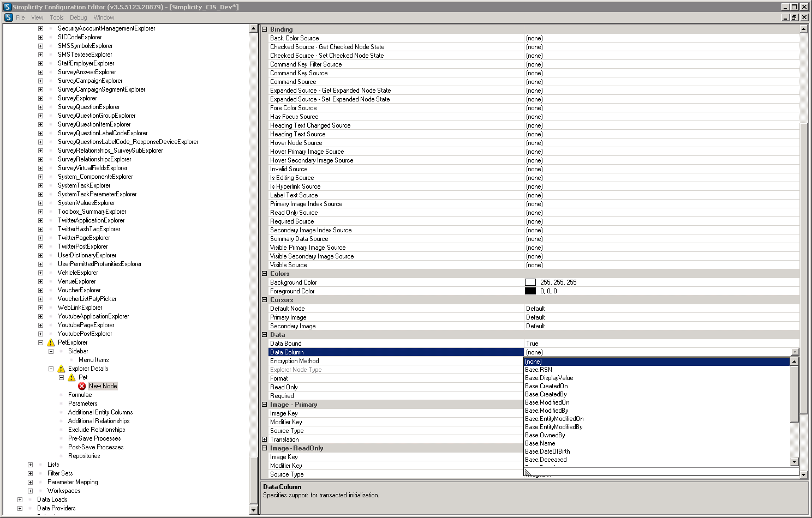Open the Window menu
The width and height of the screenshot is (812, 518).
click(104, 17)
